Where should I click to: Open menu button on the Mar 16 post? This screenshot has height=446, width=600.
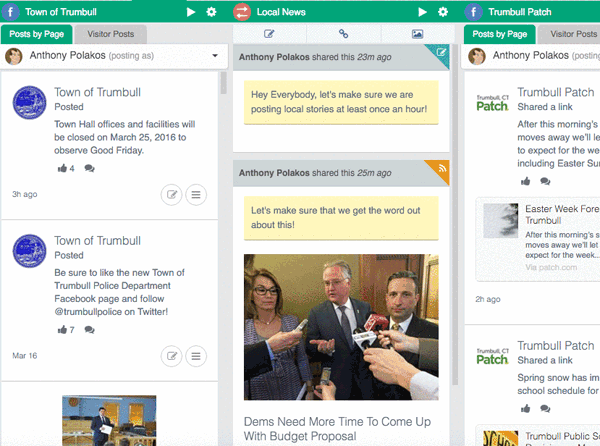(x=196, y=356)
